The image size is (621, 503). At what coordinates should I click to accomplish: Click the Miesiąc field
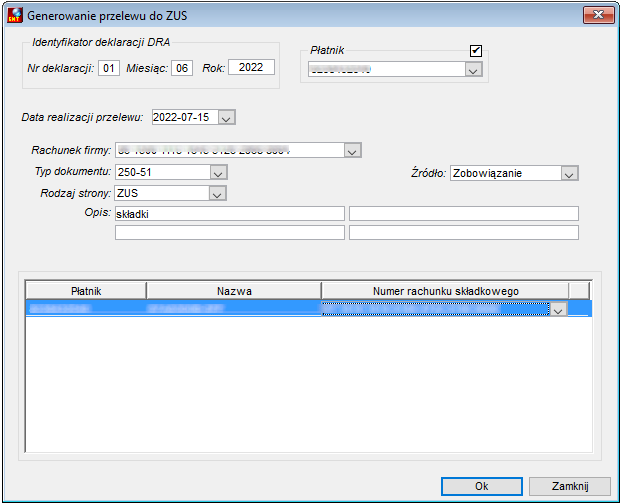coord(182,68)
